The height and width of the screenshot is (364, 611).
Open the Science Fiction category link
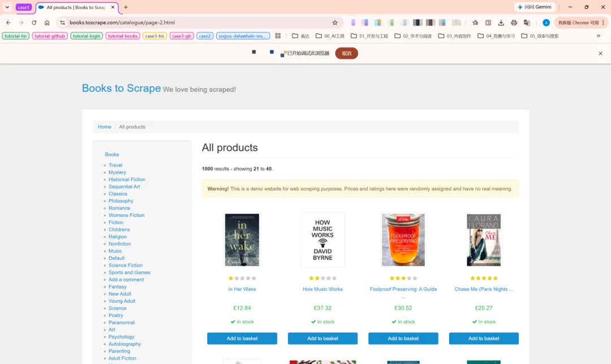click(x=126, y=265)
